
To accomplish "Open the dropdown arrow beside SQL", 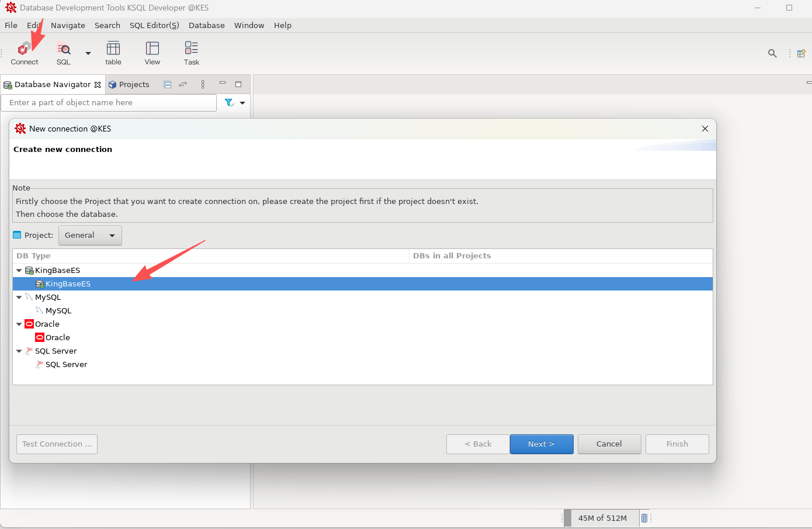I will [x=88, y=53].
